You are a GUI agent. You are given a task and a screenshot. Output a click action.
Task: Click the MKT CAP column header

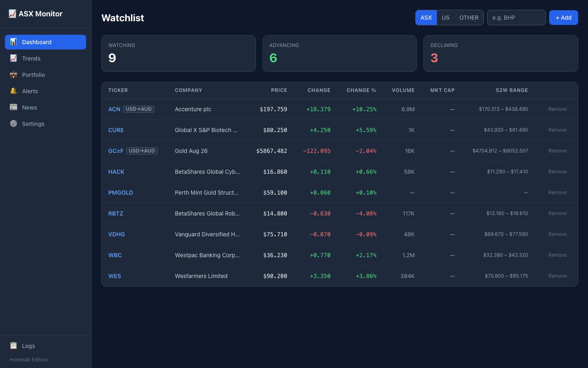click(442, 90)
